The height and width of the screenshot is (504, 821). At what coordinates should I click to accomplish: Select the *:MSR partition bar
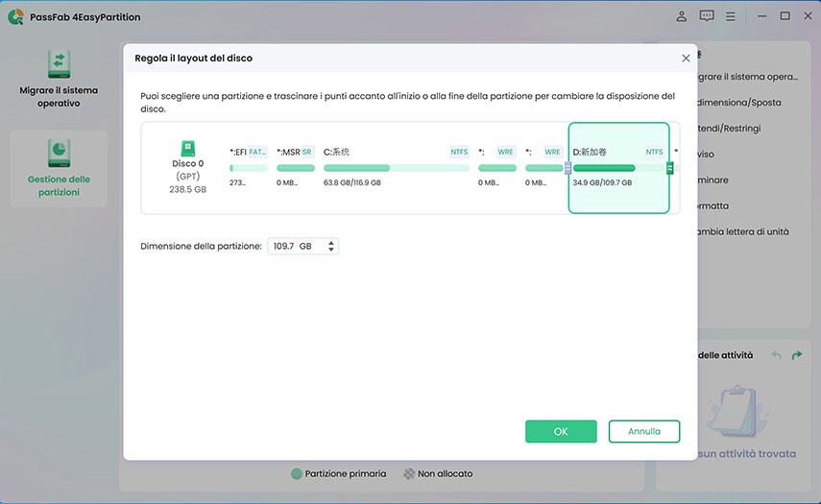click(x=296, y=168)
